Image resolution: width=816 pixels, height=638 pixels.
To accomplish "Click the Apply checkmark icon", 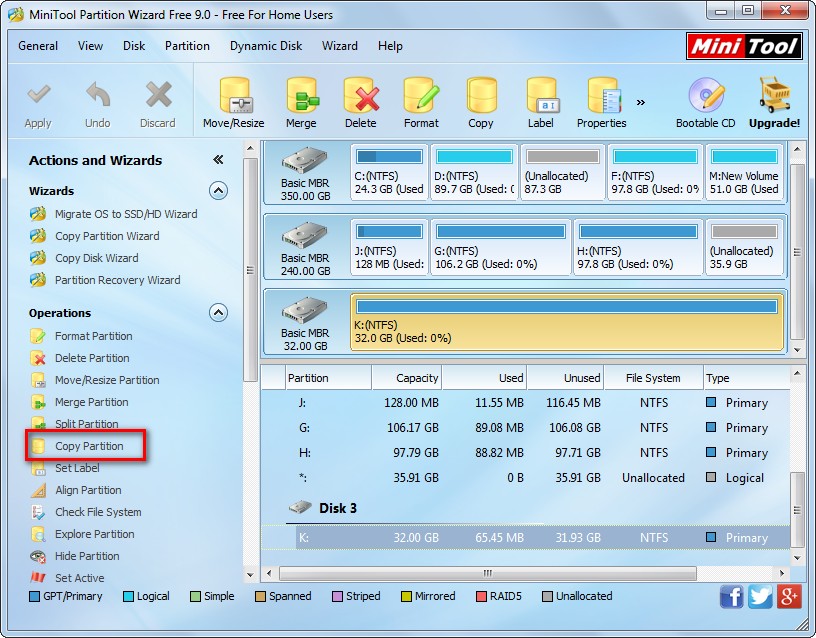I will [x=39, y=95].
